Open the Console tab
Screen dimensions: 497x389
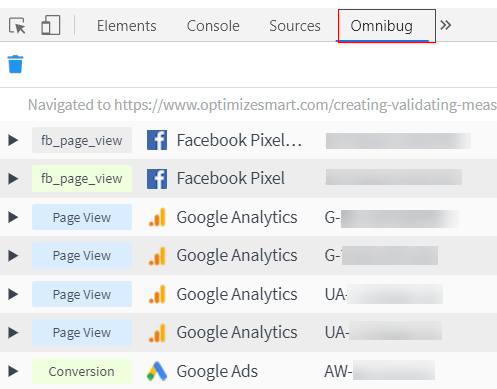coord(213,26)
